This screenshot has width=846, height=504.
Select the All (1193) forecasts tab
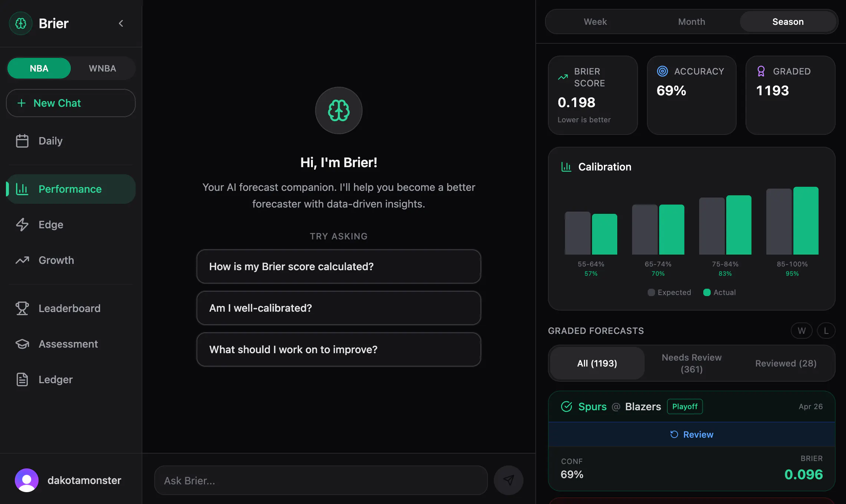[597, 363]
